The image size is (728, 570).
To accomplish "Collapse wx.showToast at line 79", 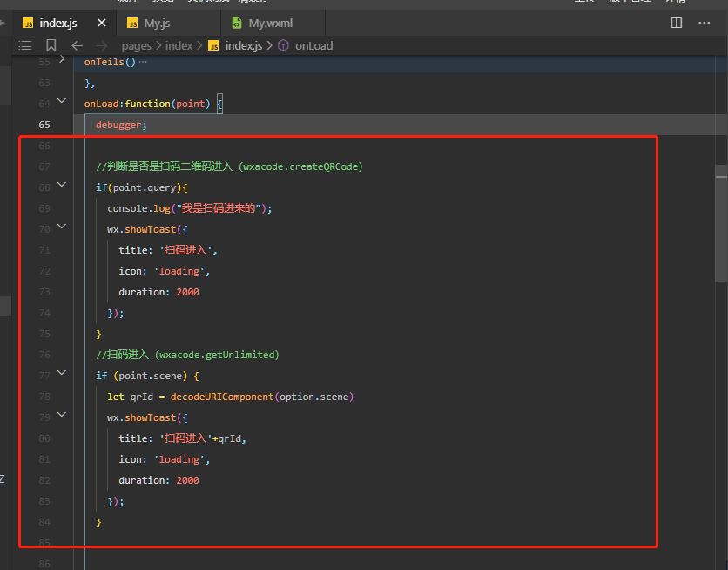I will point(62,414).
